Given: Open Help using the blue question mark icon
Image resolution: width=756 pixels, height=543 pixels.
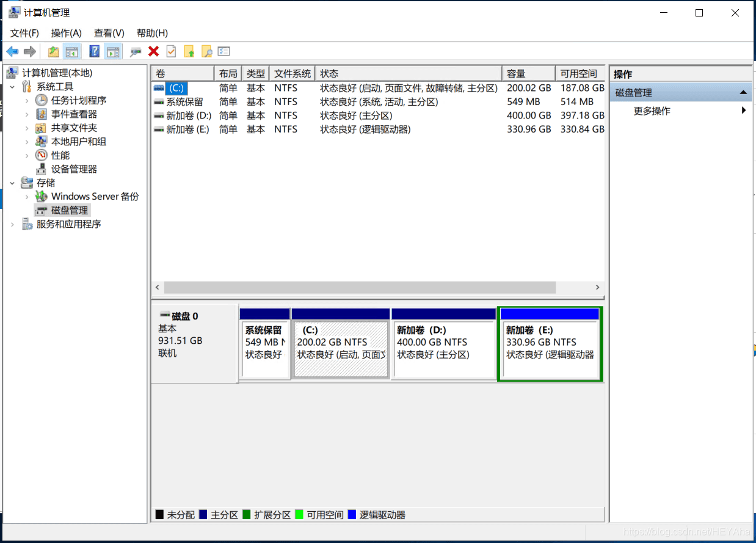Looking at the screenshot, I should coord(94,51).
